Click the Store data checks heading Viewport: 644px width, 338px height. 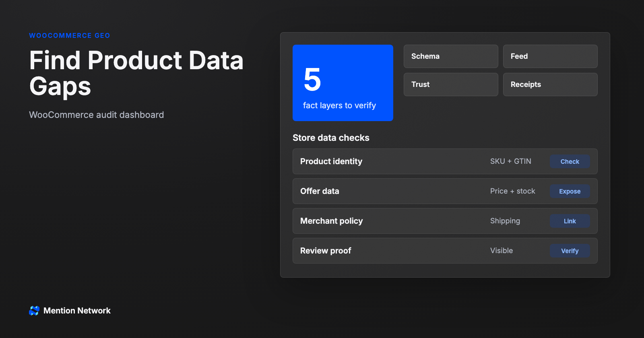click(331, 138)
